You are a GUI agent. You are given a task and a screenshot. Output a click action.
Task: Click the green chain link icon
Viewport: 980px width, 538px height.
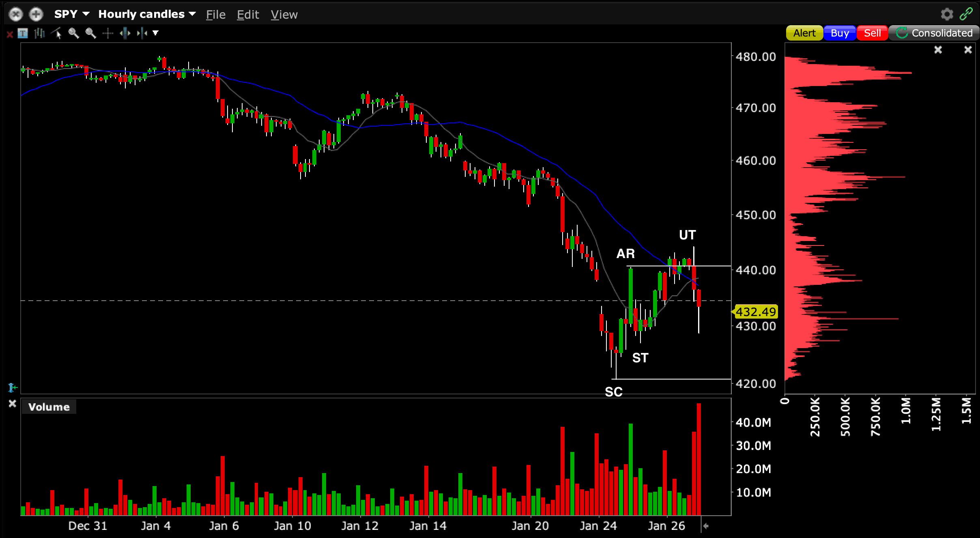click(x=966, y=14)
